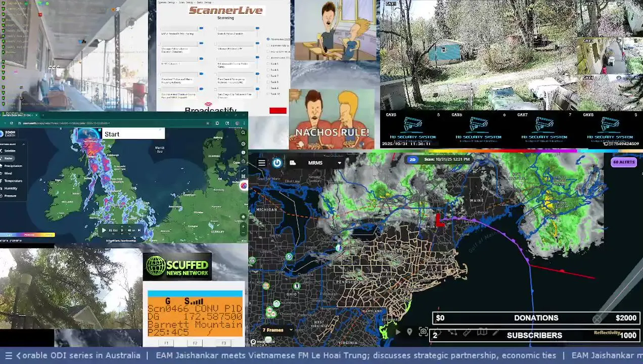643x364 pixels.
Task: Click the Zoom Earth search icon
Action: tap(243, 133)
